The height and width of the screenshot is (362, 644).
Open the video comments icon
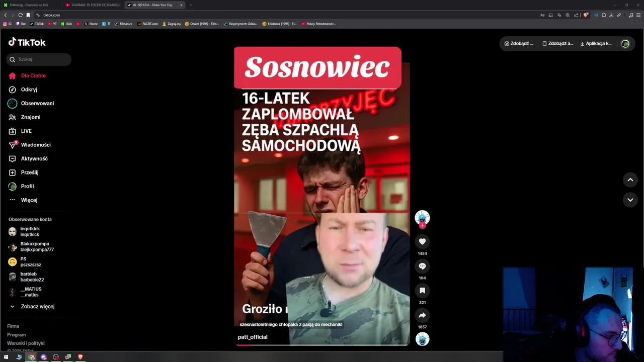click(422, 266)
